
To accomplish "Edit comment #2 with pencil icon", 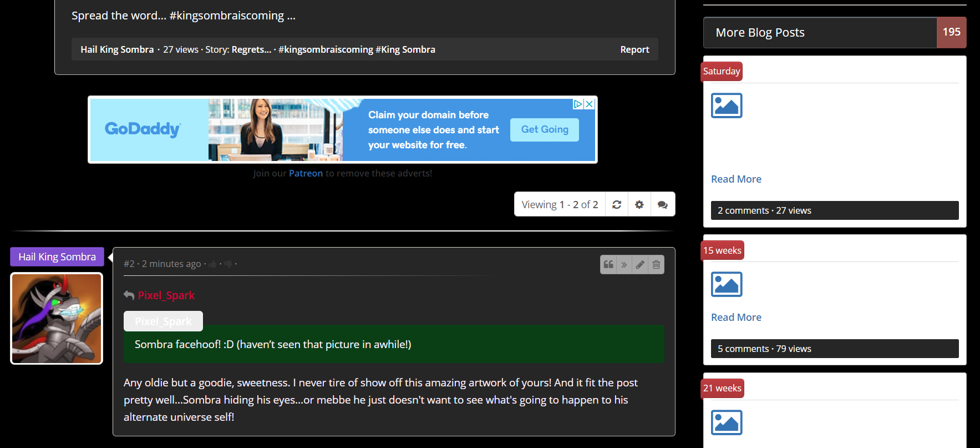I will pyautogui.click(x=640, y=265).
